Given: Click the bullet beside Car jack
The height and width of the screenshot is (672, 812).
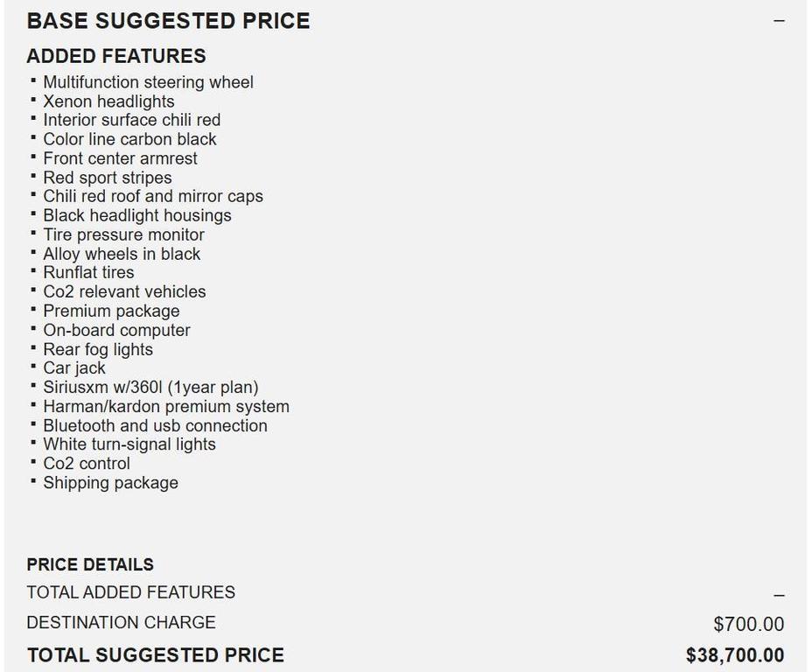Looking at the screenshot, I should tap(35, 367).
